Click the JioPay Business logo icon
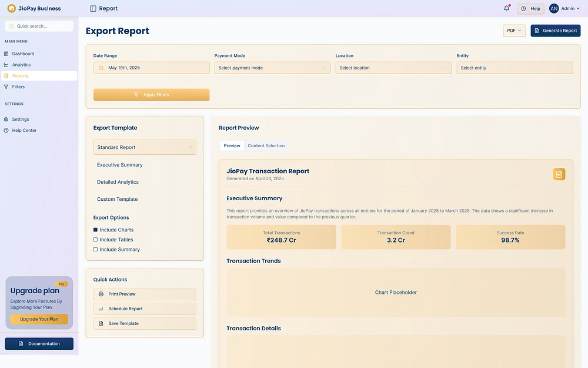Screen dimensions: 588x368 pyautogui.click(x=12, y=8)
